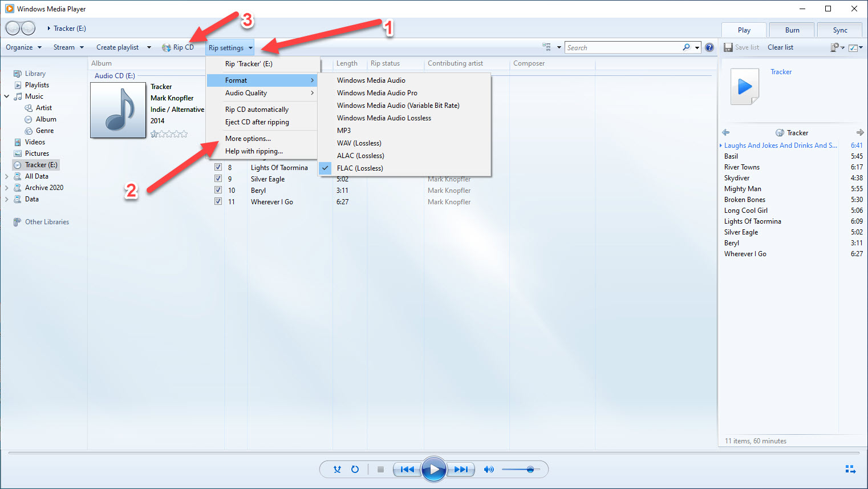The image size is (868, 489).
Task: Click the Save list disk icon
Action: [728, 47]
